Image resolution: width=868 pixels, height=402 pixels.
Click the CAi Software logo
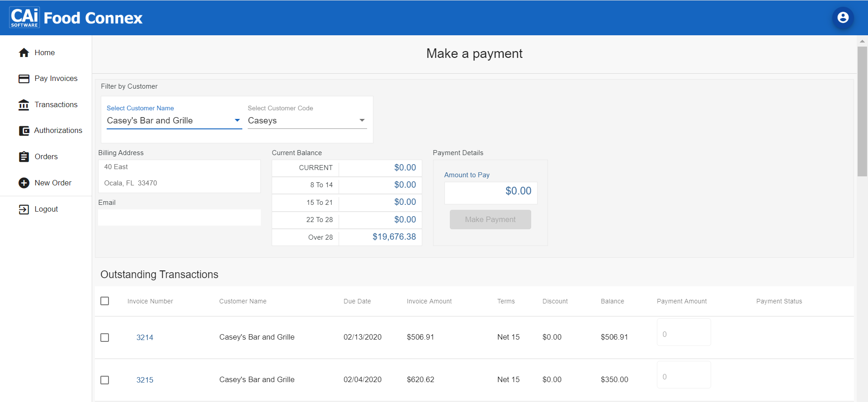pyautogui.click(x=24, y=18)
